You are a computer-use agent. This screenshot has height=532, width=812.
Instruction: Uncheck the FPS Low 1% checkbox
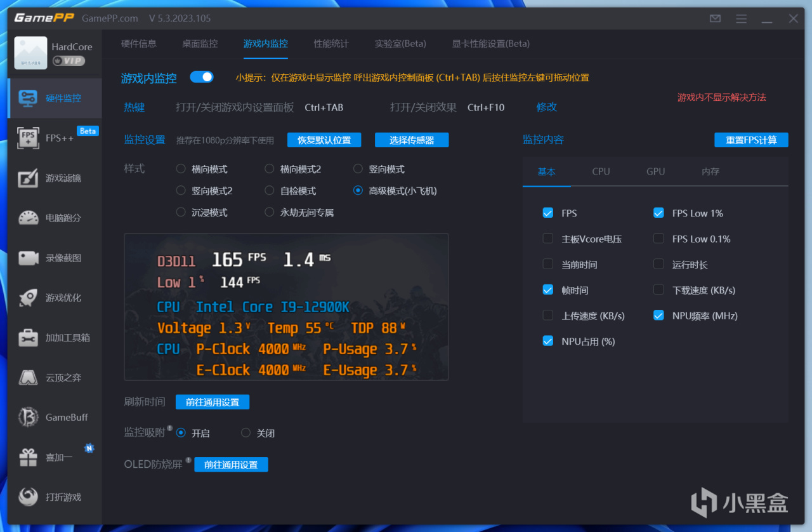point(658,213)
